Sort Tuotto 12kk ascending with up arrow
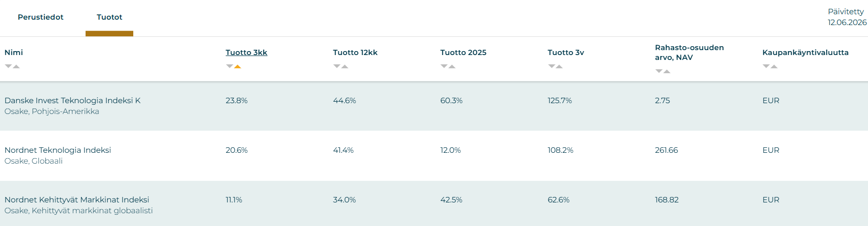 pyautogui.click(x=345, y=66)
